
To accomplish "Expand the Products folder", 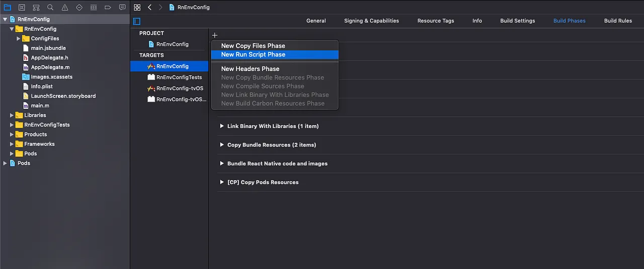I will pos(12,134).
